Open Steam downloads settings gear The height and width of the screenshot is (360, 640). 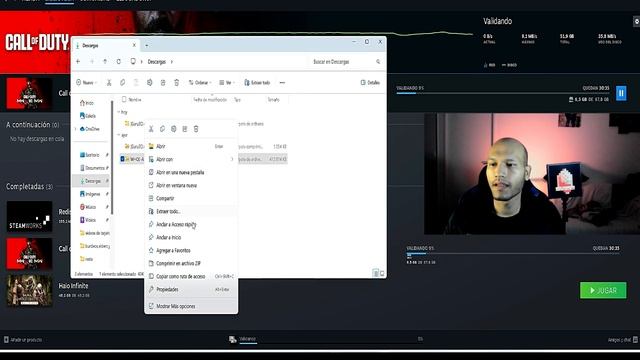point(636,21)
